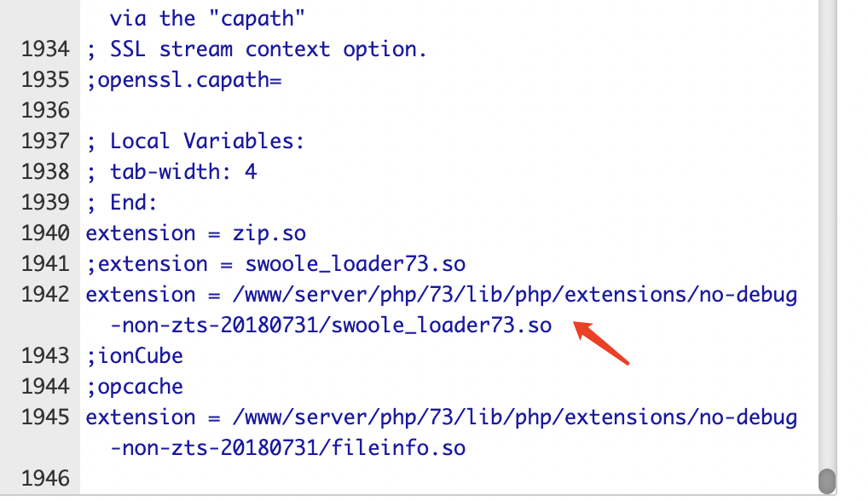Click line number 1934 in the gutter
The width and height of the screenshot is (868, 501).
(45, 49)
